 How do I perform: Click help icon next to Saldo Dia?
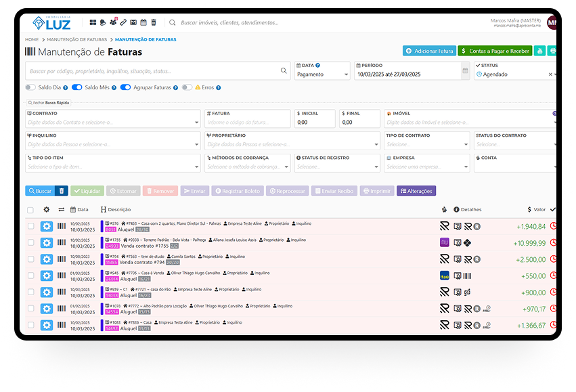point(66,88)
